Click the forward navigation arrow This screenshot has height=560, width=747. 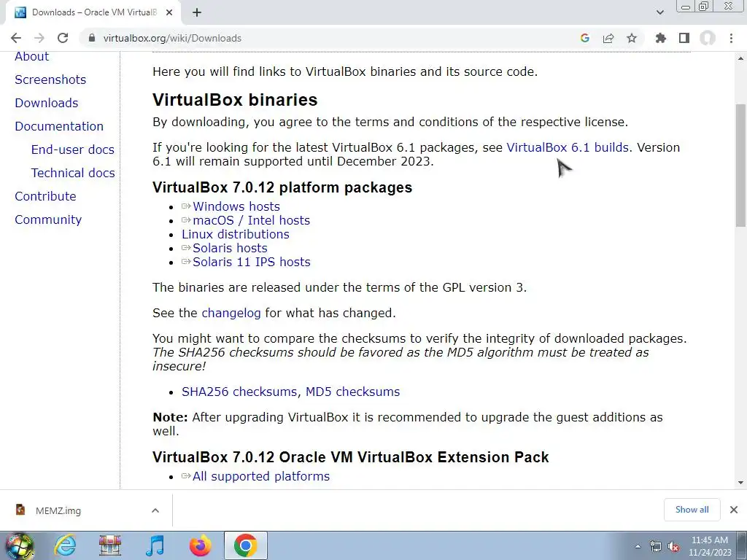tap(39, 38)
